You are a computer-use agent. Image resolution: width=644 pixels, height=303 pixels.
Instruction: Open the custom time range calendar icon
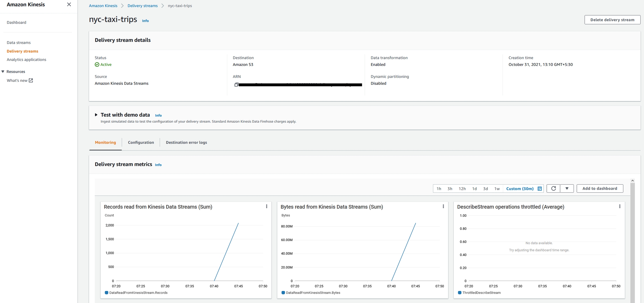pyautogui.click(x=540, y=189)
